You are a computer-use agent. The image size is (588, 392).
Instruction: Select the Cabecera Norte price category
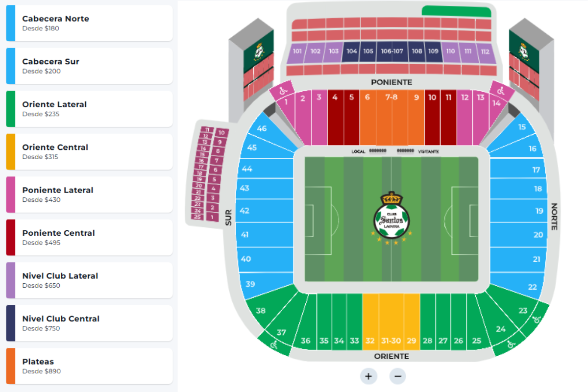click(89, 23)
